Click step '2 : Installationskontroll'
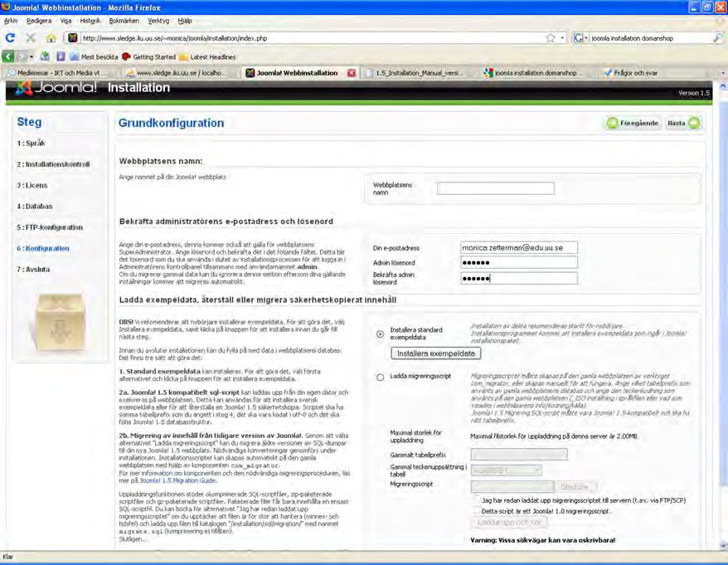Image resolution: width=728 pixels, height=565 pixels. point(53,164)
